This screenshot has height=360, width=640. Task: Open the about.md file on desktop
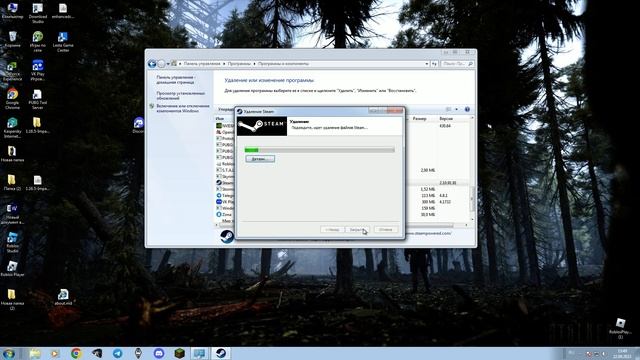[63, 297]
